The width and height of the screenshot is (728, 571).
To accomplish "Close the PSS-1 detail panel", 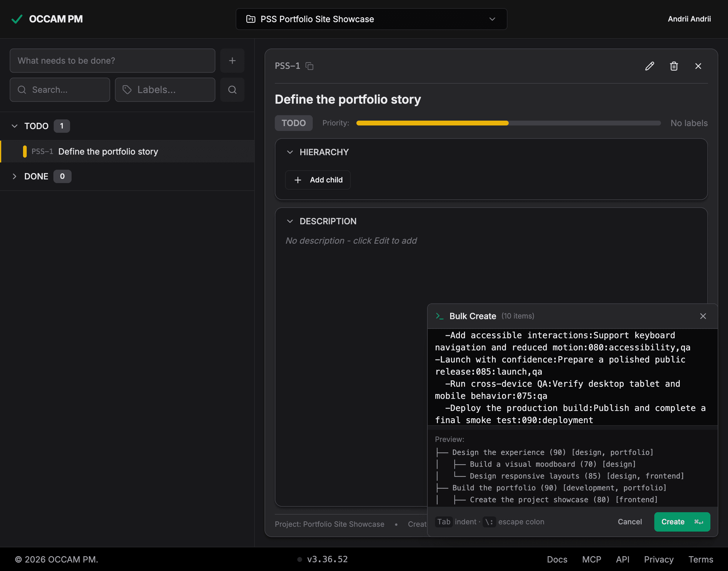I will coord(698,66).
